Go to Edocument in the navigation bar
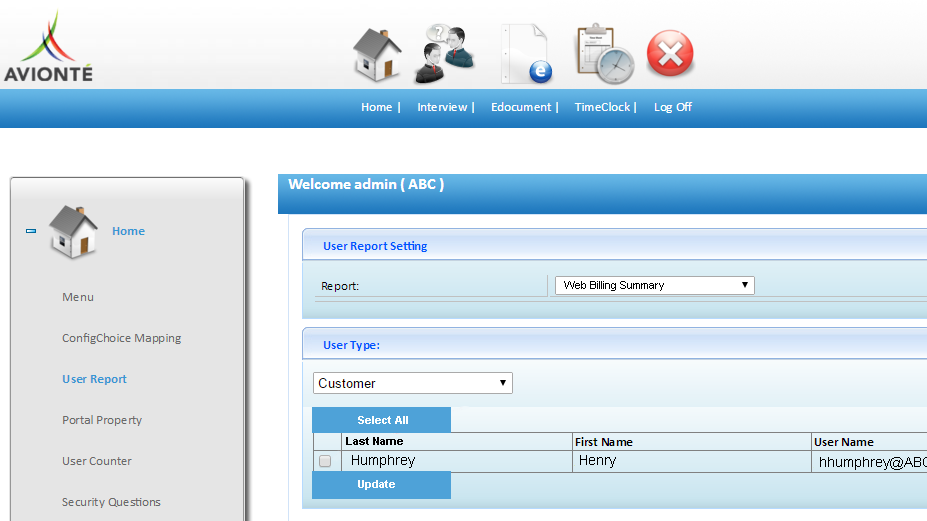Image resolution: width=927 pixels, height=521 pixels. coord(521,107)
